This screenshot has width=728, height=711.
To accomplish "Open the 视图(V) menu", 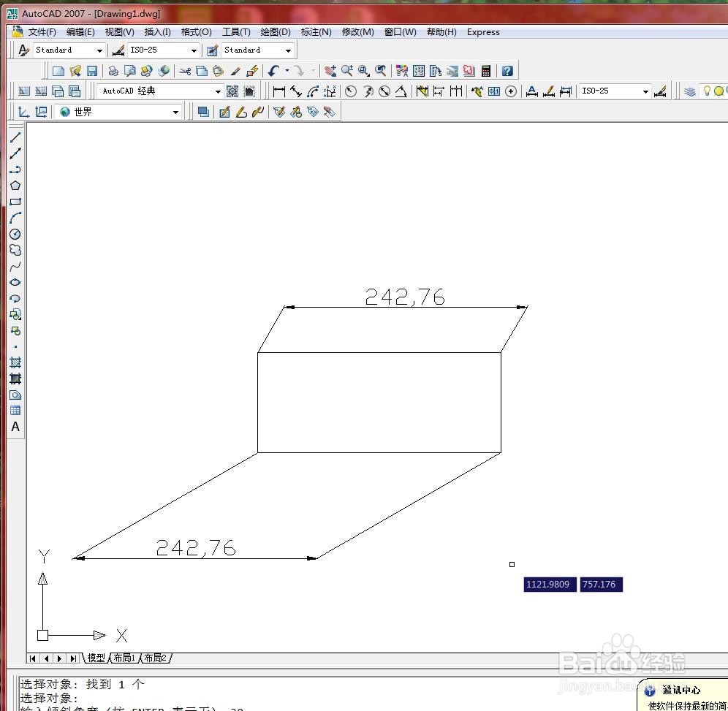I will [x=119, y=32].
